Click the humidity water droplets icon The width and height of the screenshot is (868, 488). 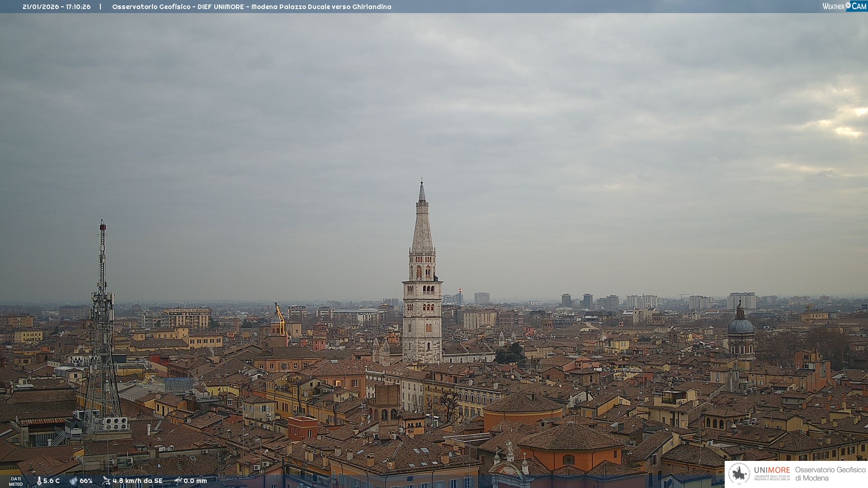click(73, 481)
